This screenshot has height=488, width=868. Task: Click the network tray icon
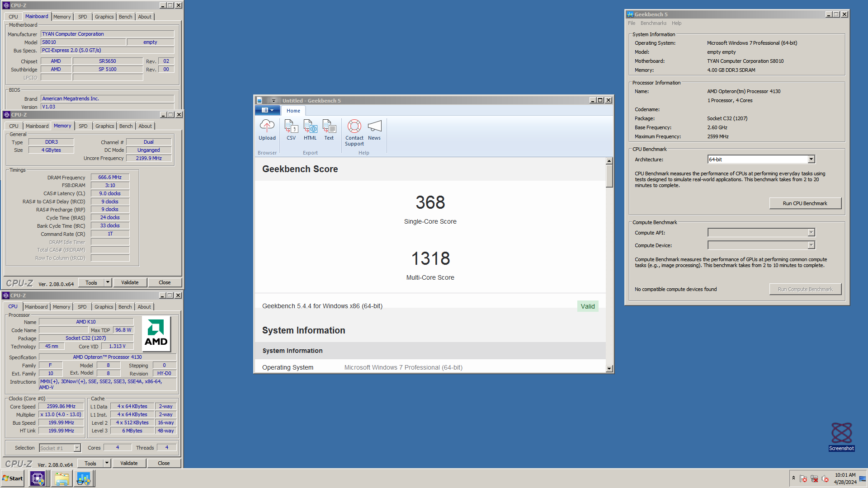(814, 479)
